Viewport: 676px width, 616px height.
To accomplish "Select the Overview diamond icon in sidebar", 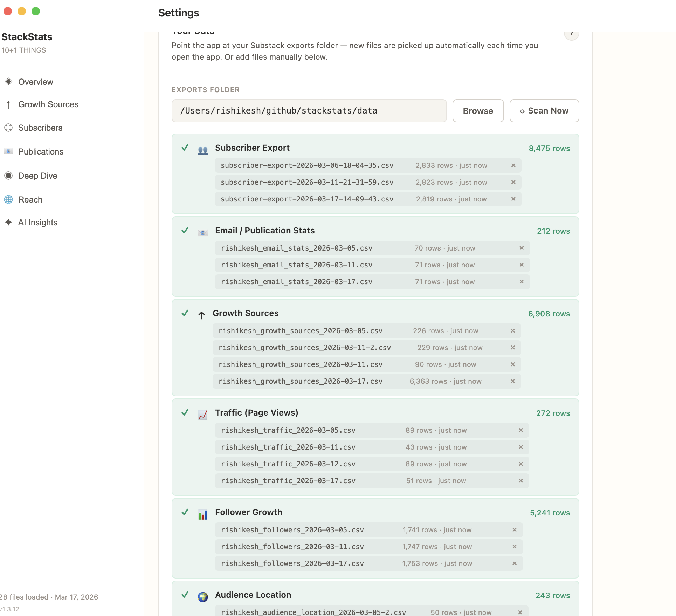I will [9, 82].
